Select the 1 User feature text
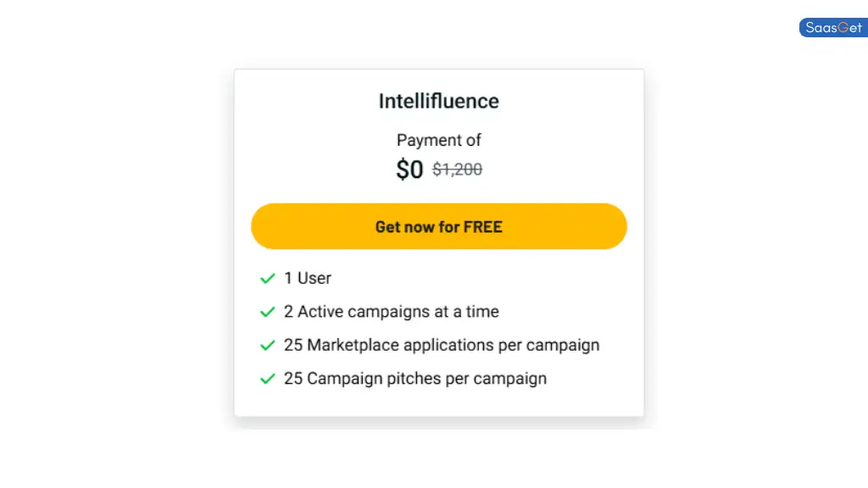This screenshot has width=868, height=488. coord(308,278)
